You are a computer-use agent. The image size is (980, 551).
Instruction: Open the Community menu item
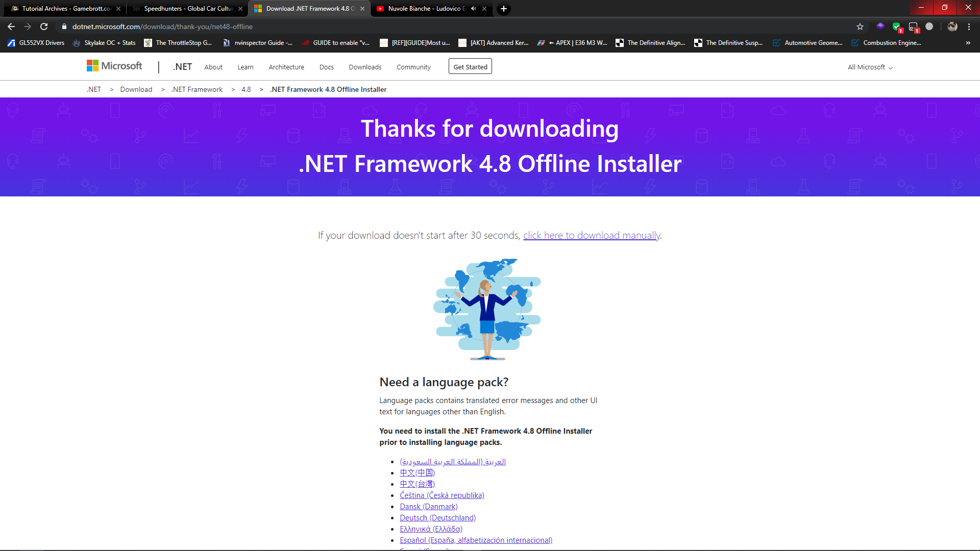tap(413, 67)
